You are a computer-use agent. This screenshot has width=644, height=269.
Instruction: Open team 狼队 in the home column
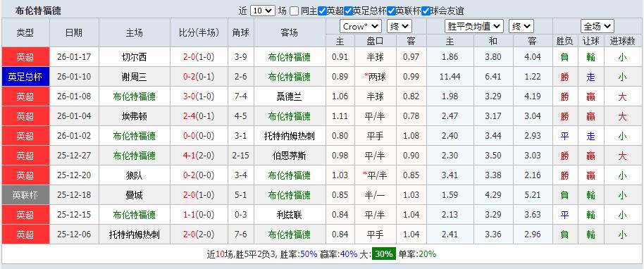click(x=135, y=175)
